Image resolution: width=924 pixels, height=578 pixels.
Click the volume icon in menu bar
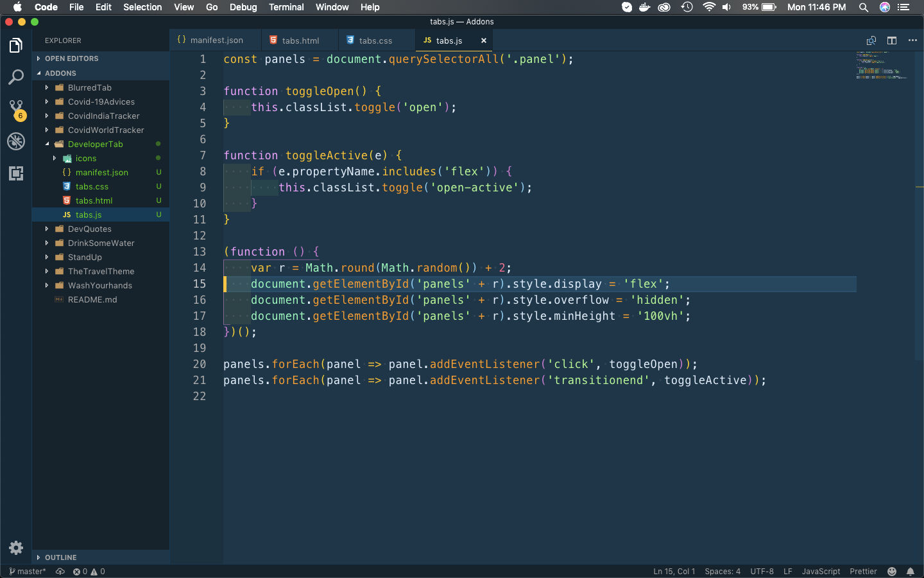click(726, 7)
